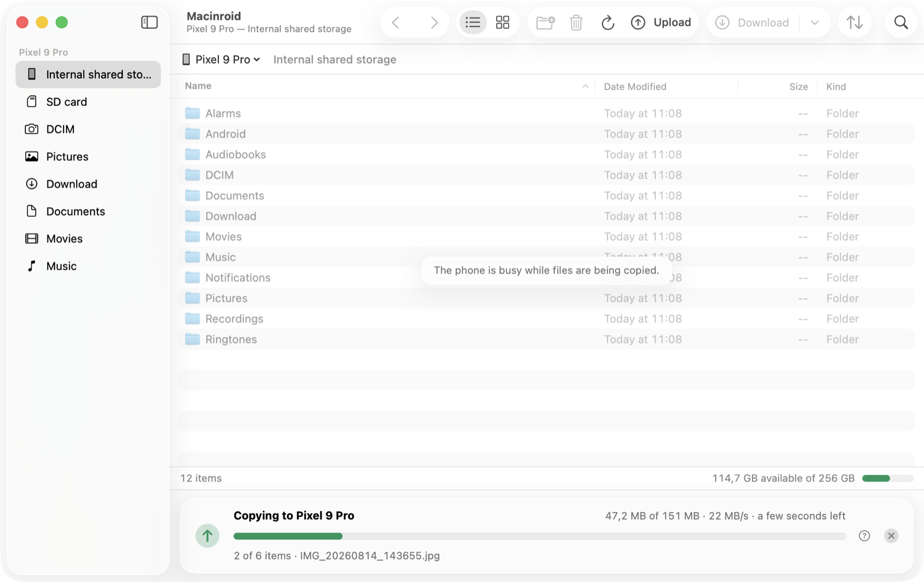Select Internal shared storage in sidebar

pyautogui.click(x=88, y=75)
